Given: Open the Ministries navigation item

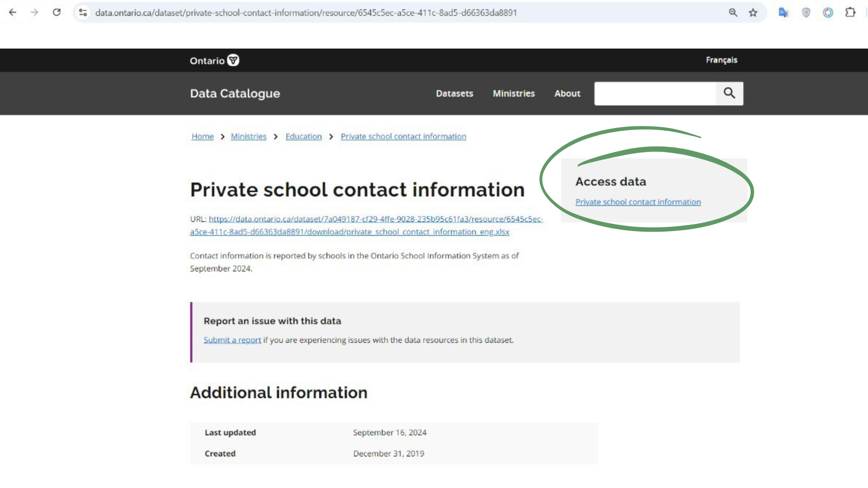Looking at the screenshot, I should [x=513, y=93].
